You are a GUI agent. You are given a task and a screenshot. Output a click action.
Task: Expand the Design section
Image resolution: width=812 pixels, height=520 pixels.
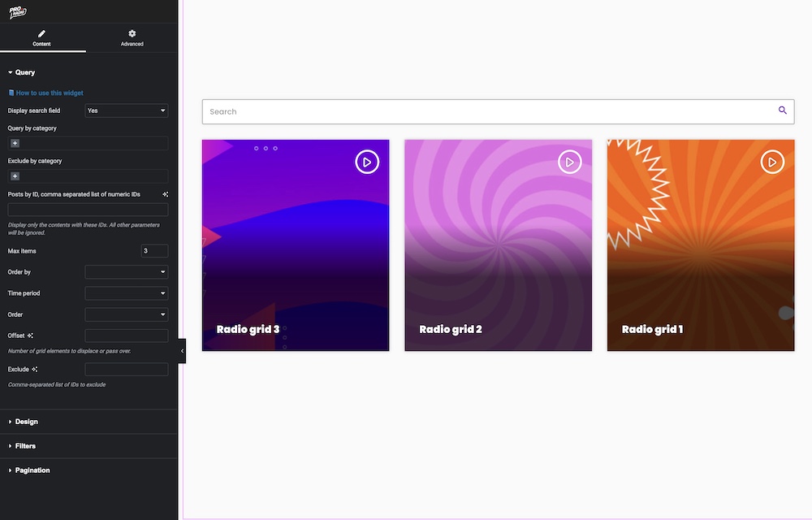click(26, 422)
